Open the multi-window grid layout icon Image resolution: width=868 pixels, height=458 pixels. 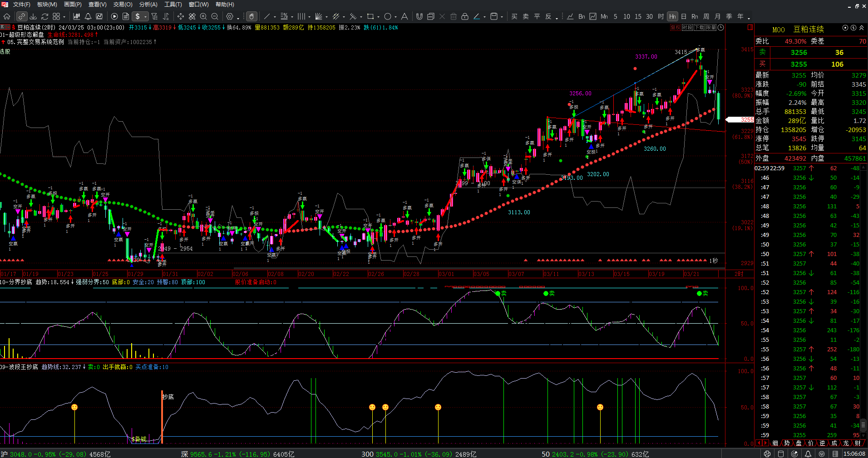tap(56, 16)
